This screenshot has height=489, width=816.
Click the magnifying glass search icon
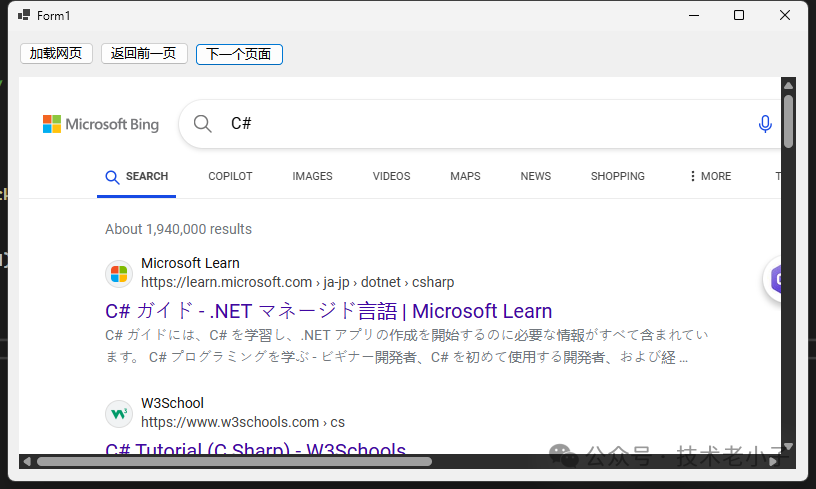pos(203,124)
